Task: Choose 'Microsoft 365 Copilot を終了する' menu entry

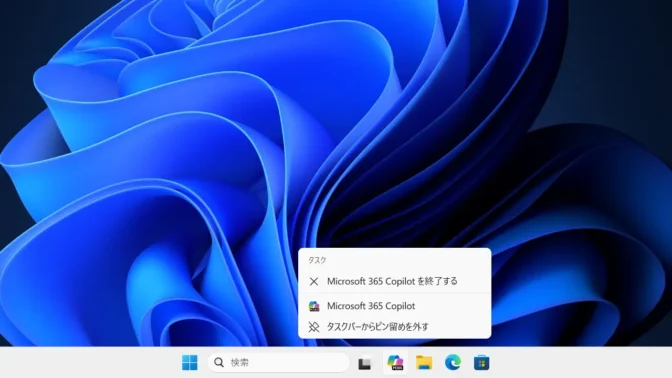Action: click(x=395, y=282)
